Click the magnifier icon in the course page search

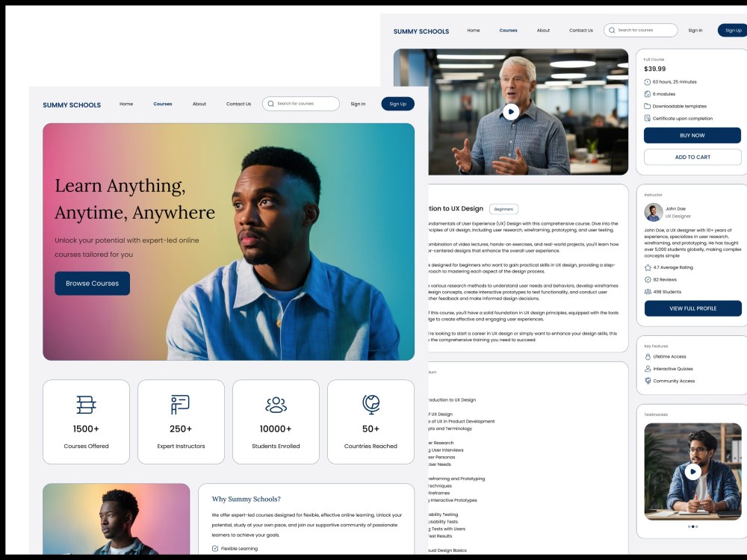click(612, 30)
